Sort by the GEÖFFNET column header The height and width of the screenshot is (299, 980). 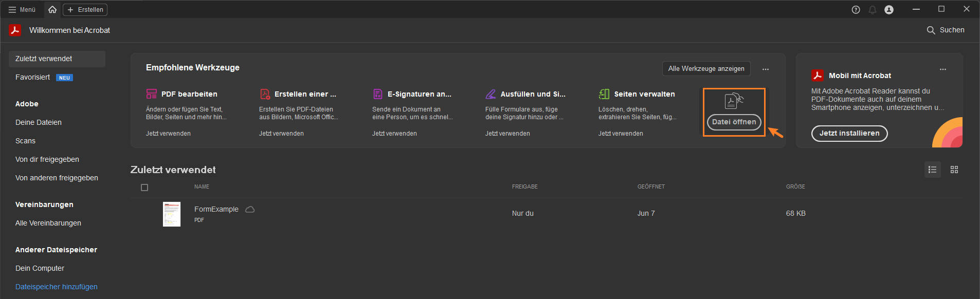(x=651, y=186)
